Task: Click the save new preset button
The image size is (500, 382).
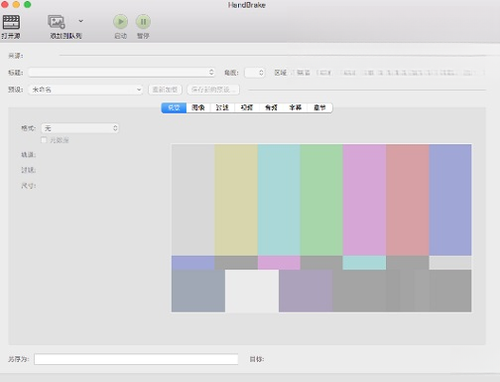Action: 213,90
